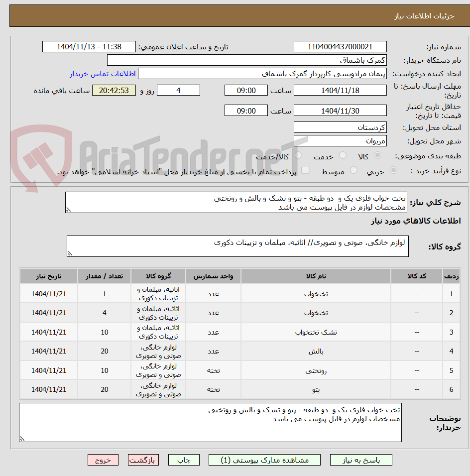Click the ایجاد کننده درخواست field
Screen dimensions: 470x476
coord(262,74)
